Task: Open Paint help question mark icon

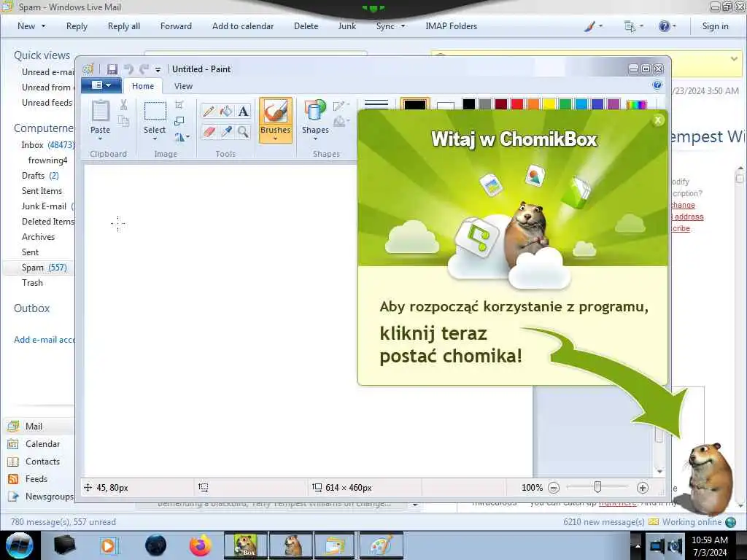Action: click(x=657, y=85)
